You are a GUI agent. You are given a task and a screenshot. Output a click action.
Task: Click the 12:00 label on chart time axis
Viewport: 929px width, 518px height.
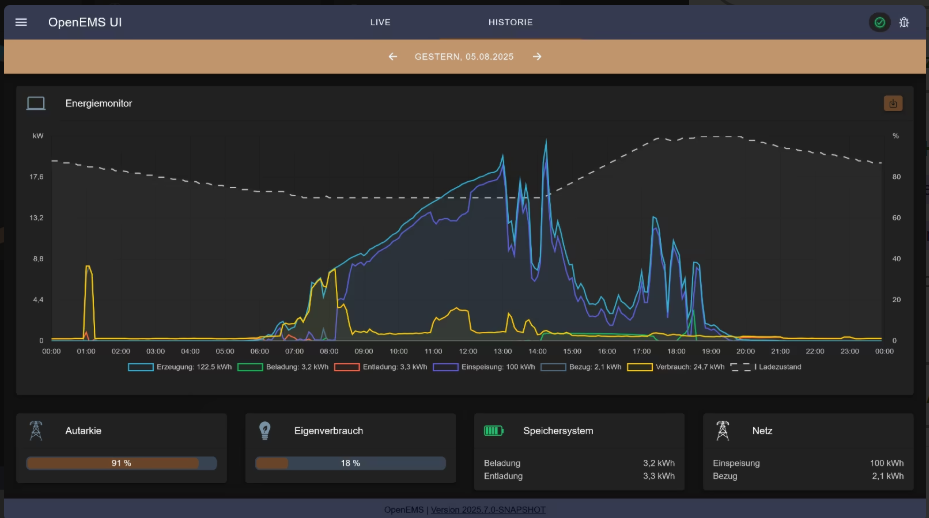coord(467,351)
